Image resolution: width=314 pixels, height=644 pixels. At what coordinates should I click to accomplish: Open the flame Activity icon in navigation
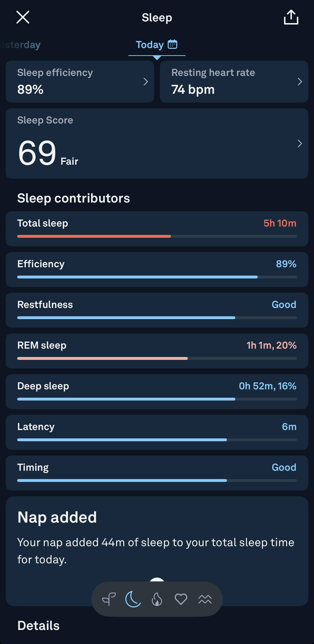click(x=157, y=599)
